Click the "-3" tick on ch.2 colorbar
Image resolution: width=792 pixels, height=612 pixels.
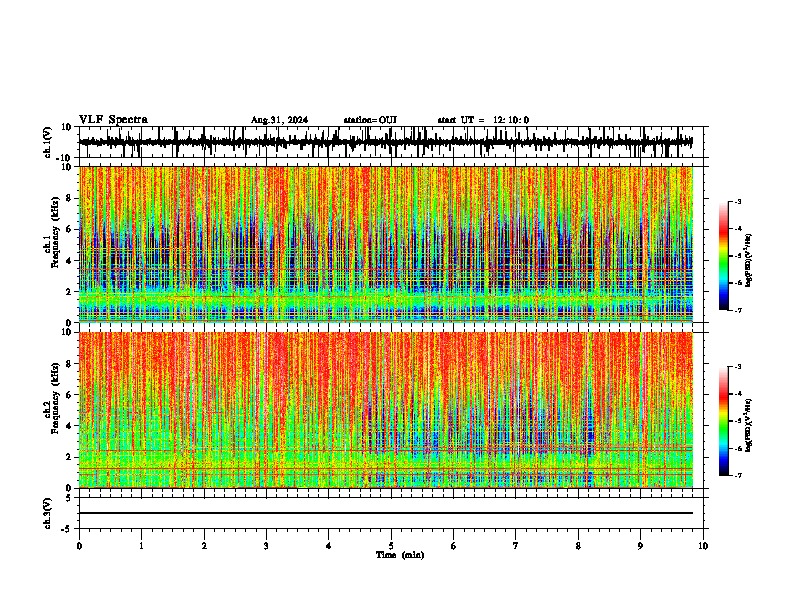(737, 367)
